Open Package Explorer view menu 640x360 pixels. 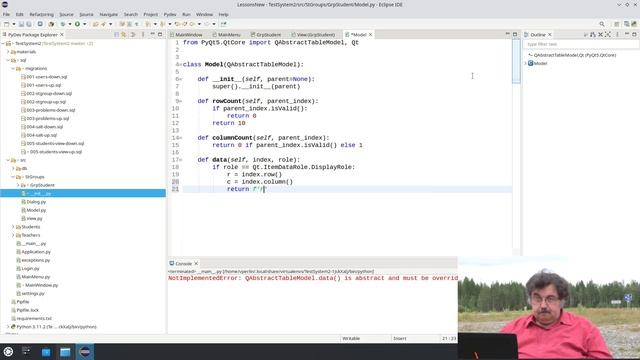143,35
